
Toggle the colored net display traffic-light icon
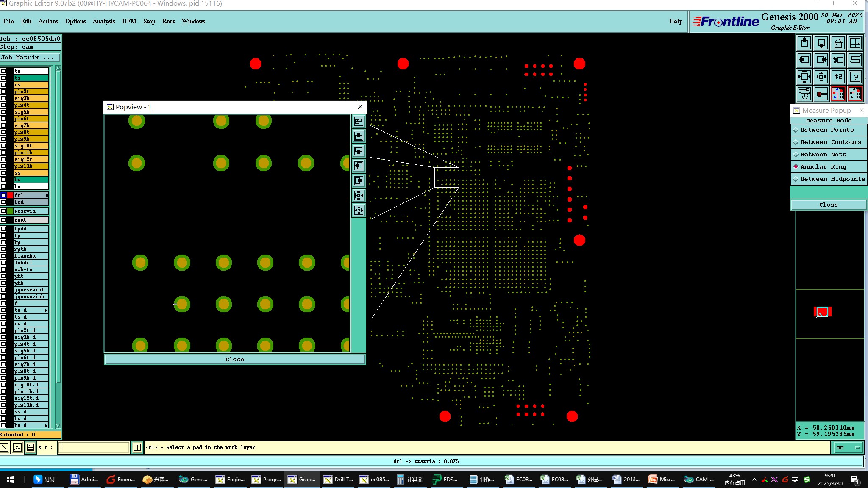[x=838, y=94]
